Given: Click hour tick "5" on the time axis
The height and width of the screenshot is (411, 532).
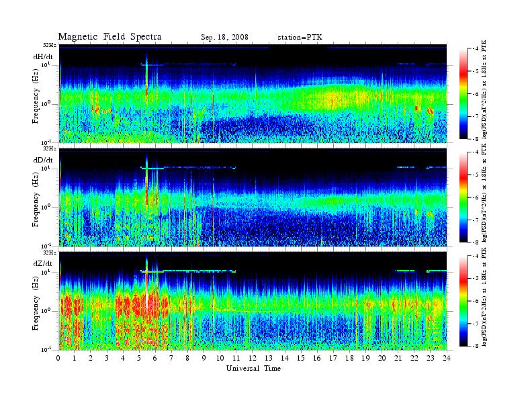Looking at the screenshot, I should click(x=139, y=358).
